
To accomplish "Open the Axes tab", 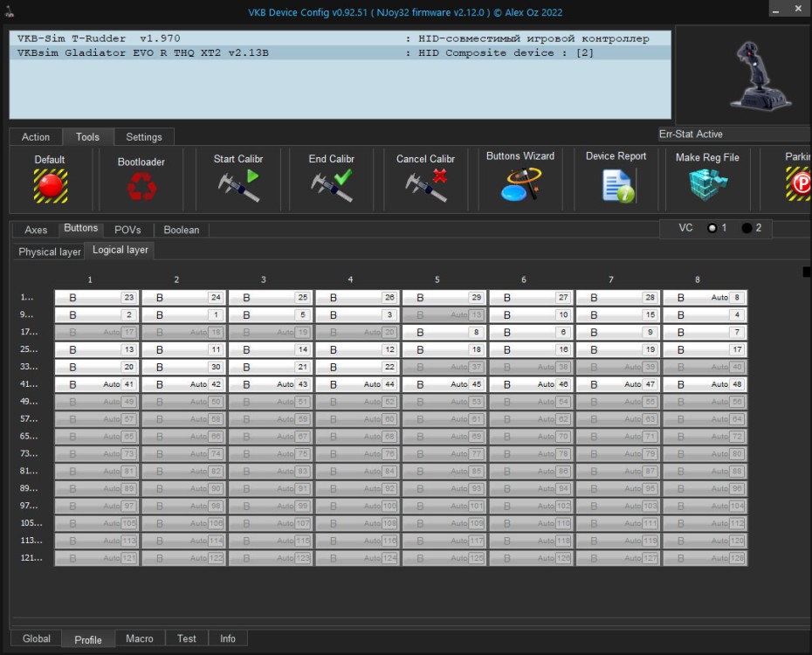I will pyautogui.click(x=36, y=230).
